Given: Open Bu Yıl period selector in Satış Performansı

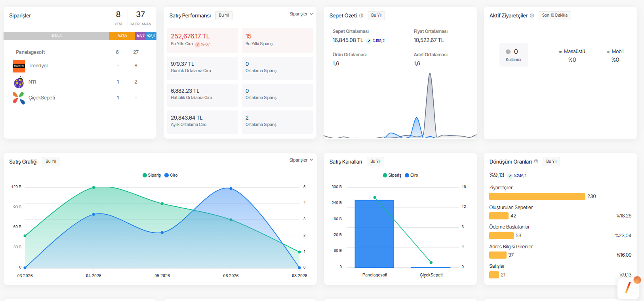Looking at the screenshot, I should [x=224, y=15].
